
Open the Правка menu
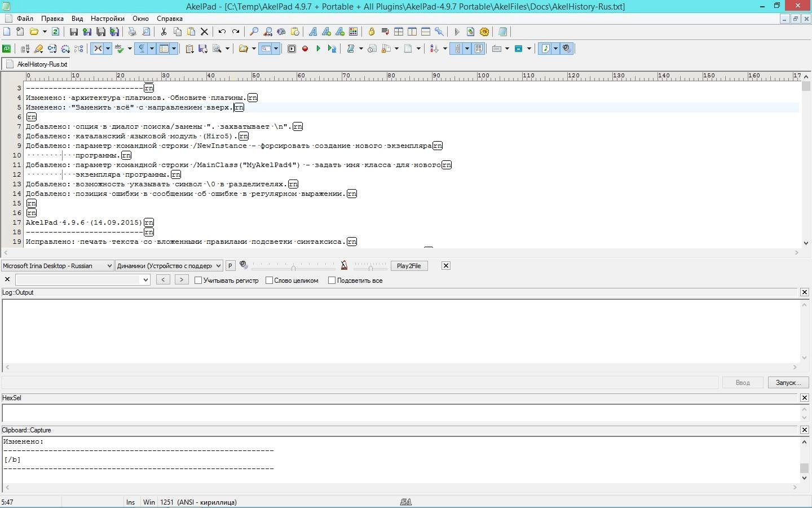(x=52, y=19)
